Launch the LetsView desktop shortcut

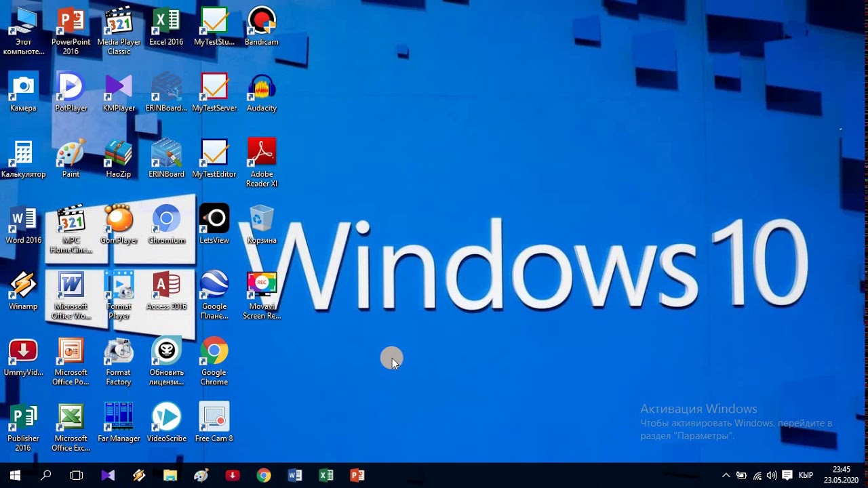click(x=214, y=225)
